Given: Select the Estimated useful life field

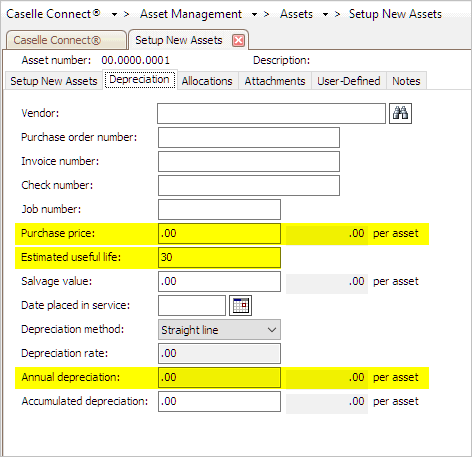Looking at the screenshot, I should [219, 257].
